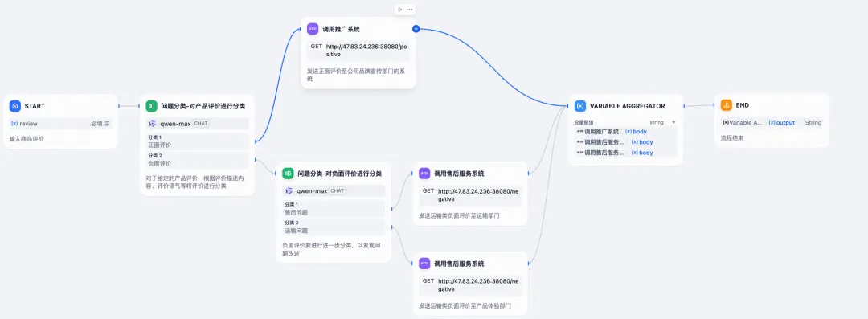Click the HTTP icon of the 产品体验部门 node
Viewport: 868px width, 319px height.
coord(424,264)
